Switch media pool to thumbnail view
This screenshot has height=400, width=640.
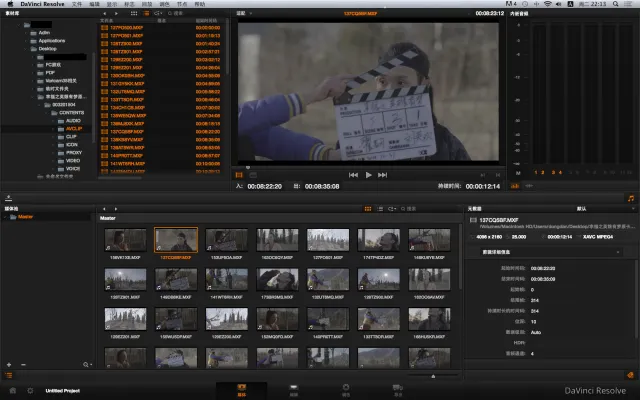pyautogui.click(x=368, y=209)
